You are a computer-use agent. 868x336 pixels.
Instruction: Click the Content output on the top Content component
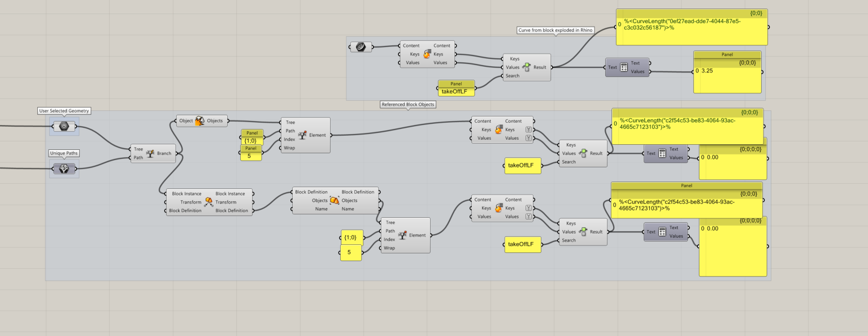[442, 46]
